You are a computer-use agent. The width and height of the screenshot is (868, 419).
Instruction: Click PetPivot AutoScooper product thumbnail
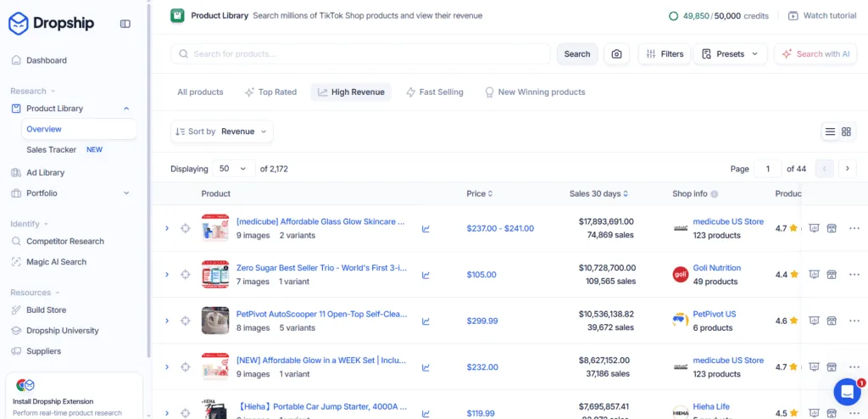[x=215, y=321]
